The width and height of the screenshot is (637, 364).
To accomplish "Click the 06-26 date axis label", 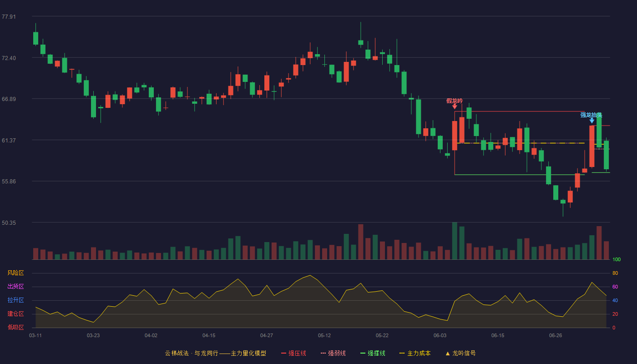I will [x=556, y=335].
